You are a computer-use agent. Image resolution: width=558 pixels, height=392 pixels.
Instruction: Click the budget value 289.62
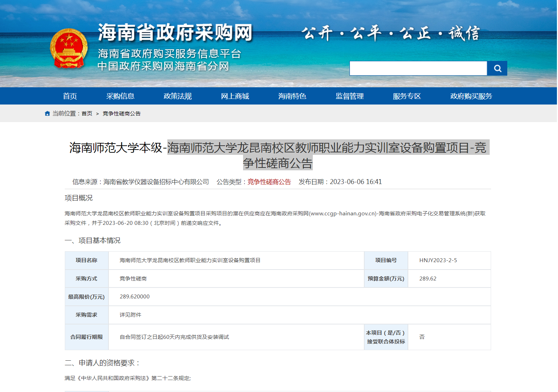click(x=428, y=279)
